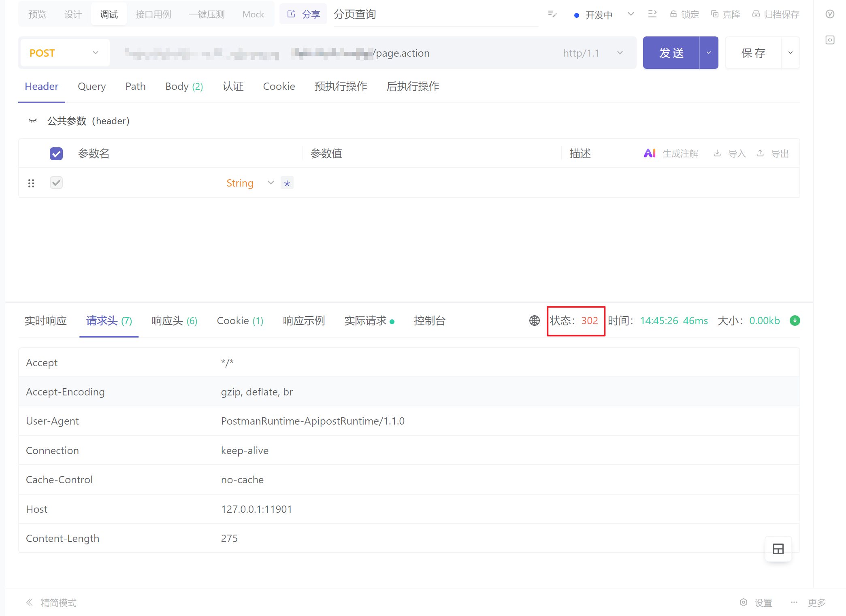Click the V version icon in right sidebar
Screen dimensions: 846x616
(x=830, y=14)
